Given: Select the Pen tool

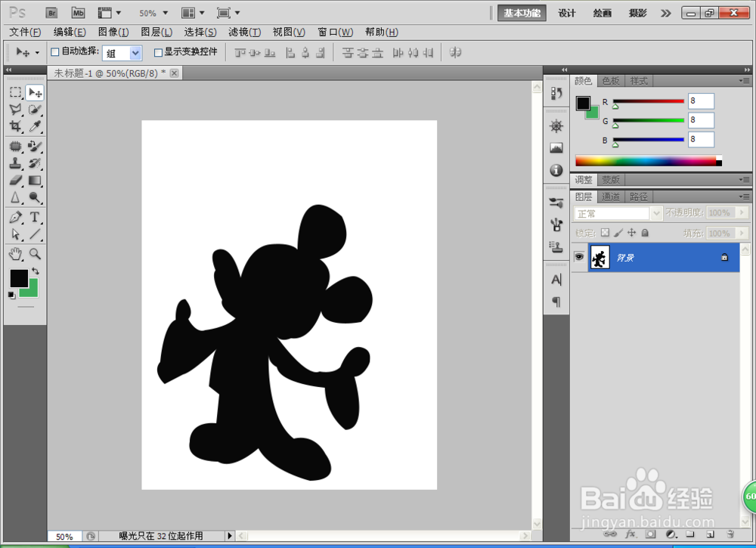Looking at the screenshot, I should [15, 217].
